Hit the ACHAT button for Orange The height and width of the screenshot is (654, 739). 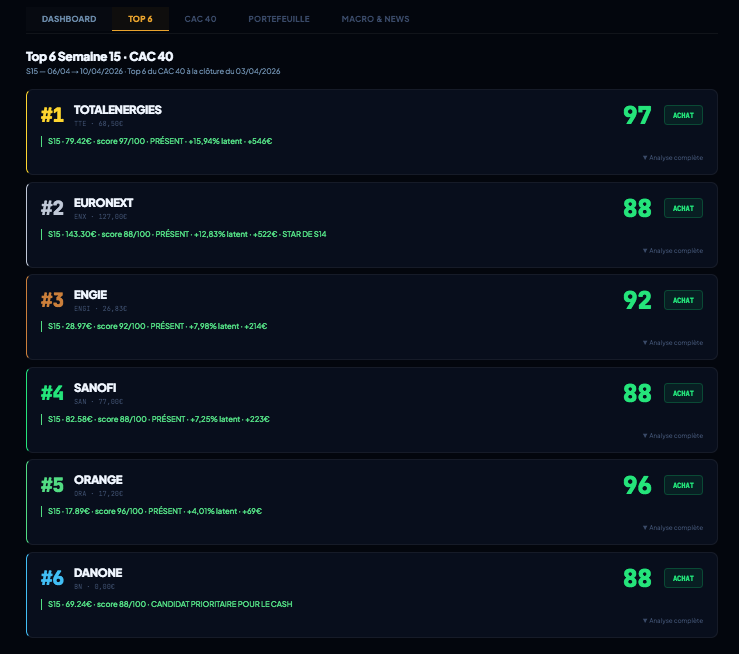(683, 485)
